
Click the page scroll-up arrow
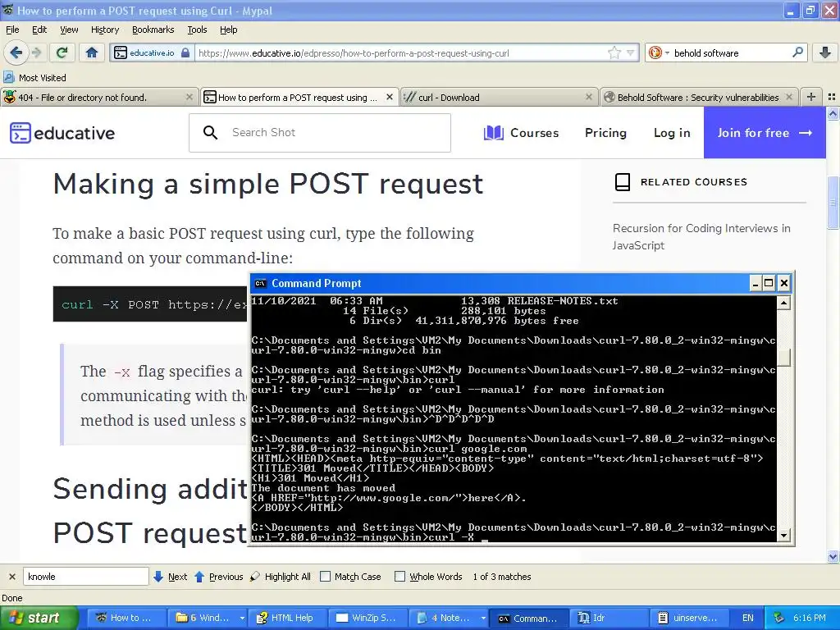pos(833,113)
